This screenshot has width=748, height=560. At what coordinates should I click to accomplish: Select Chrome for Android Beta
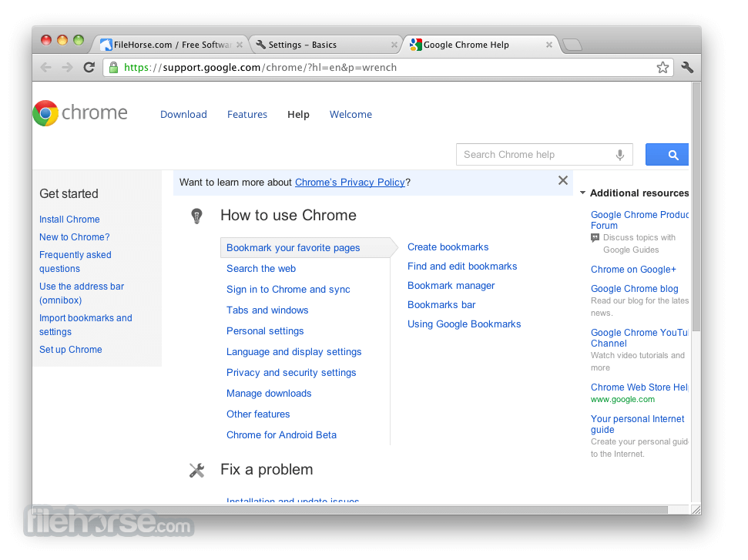tap(281, 435)
